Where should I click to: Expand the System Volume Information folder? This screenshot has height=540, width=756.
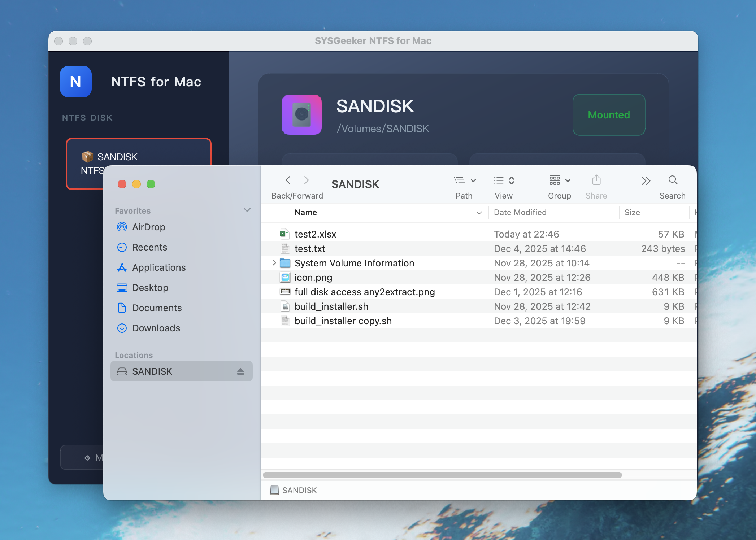[x=274, y=263]
